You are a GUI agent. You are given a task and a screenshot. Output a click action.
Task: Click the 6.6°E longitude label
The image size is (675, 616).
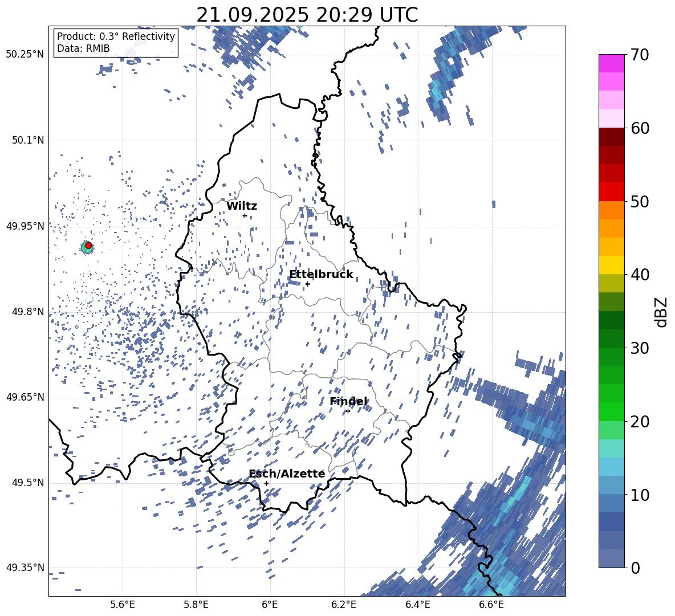491,605
